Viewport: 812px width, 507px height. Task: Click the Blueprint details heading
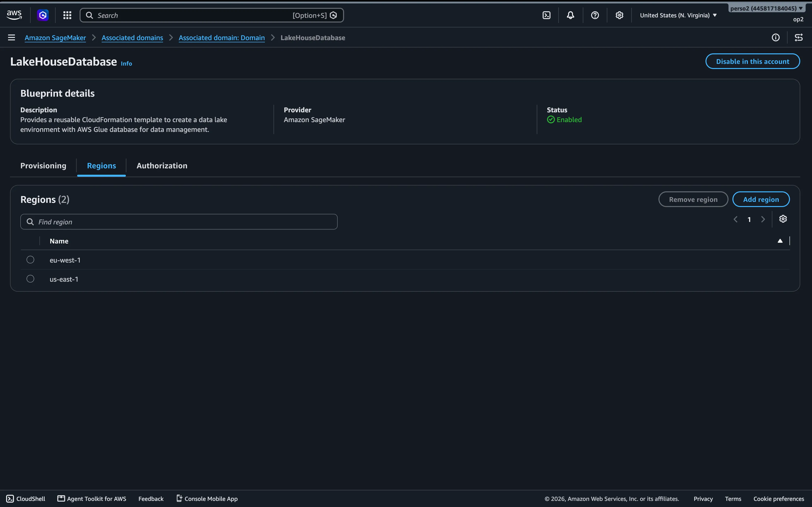tap(57, 93)
